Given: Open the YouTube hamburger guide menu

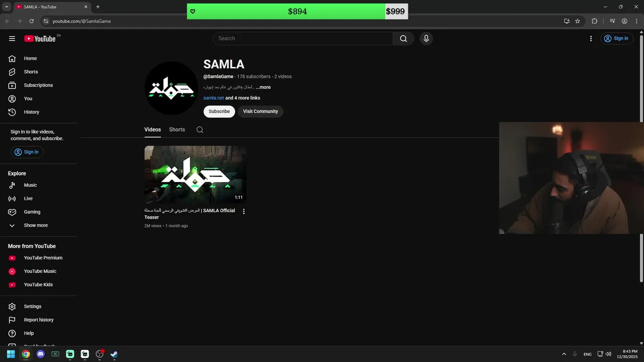Looking at the screenshot, I should [12, 39].
